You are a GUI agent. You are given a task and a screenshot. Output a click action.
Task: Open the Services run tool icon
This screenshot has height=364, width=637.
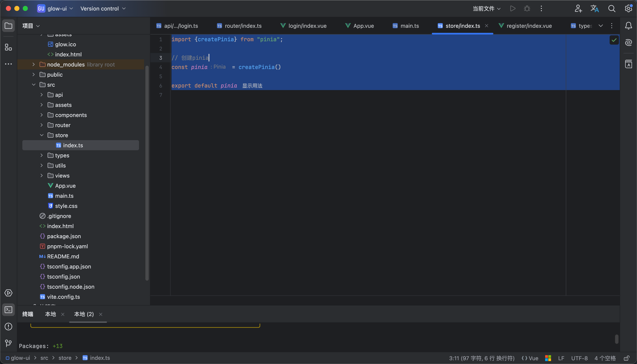[8, 293]
